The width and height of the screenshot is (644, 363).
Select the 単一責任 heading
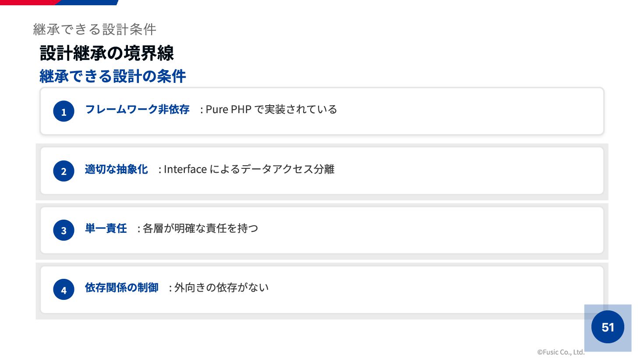pos(106,228)
